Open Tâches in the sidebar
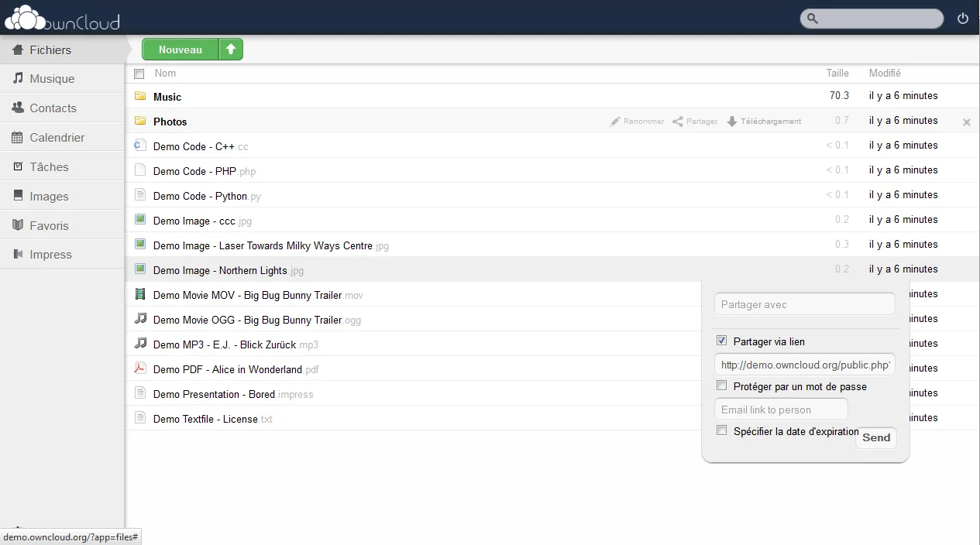This screenshot has height=545, width=980. point(62,167)
